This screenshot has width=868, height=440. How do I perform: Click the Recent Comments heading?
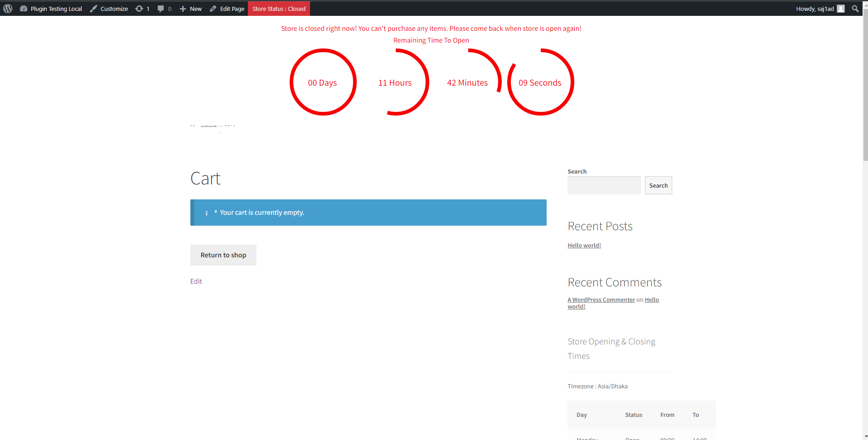coord(615,282)
